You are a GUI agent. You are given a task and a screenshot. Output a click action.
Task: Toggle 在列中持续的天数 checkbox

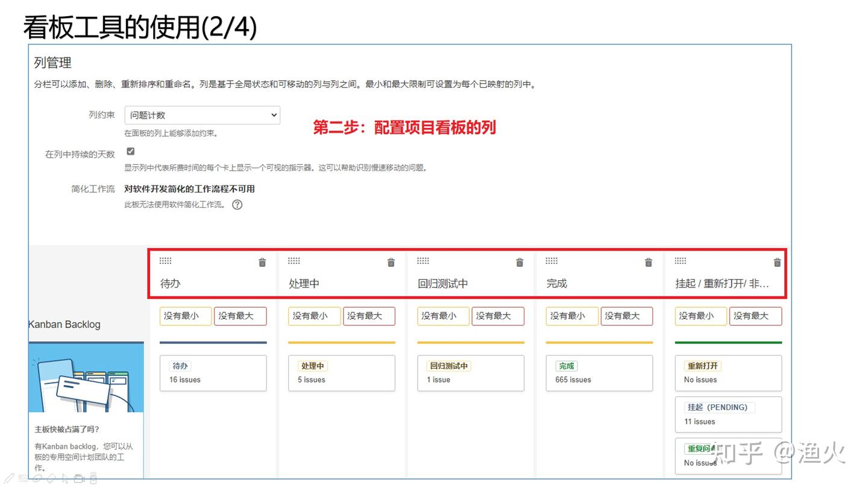[130, 151]
